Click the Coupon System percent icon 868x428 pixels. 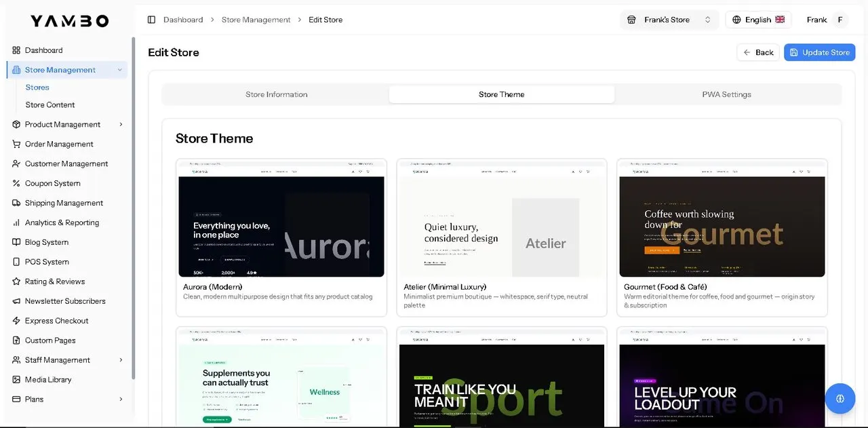[16, 183]
